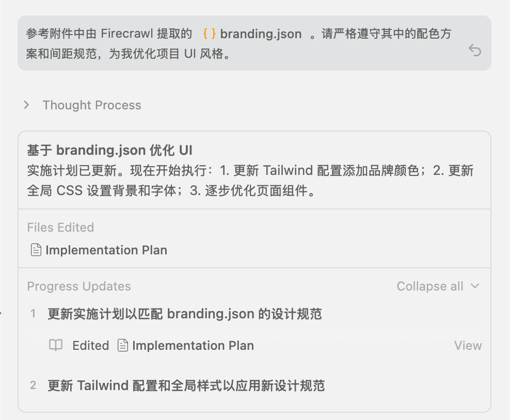
Task: Click the View button for Implementation Plan
Action: tap(468, 345)
